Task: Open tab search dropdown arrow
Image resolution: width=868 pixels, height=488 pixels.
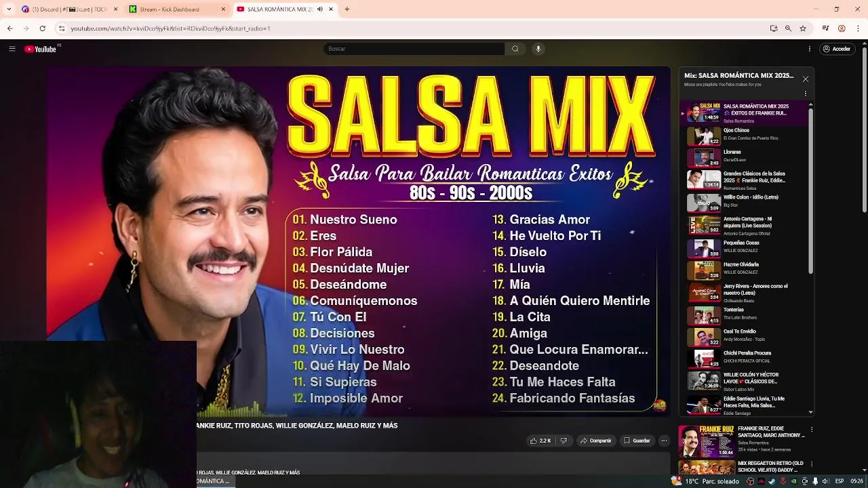Action: pyautogui.click(x=8, y=9)
